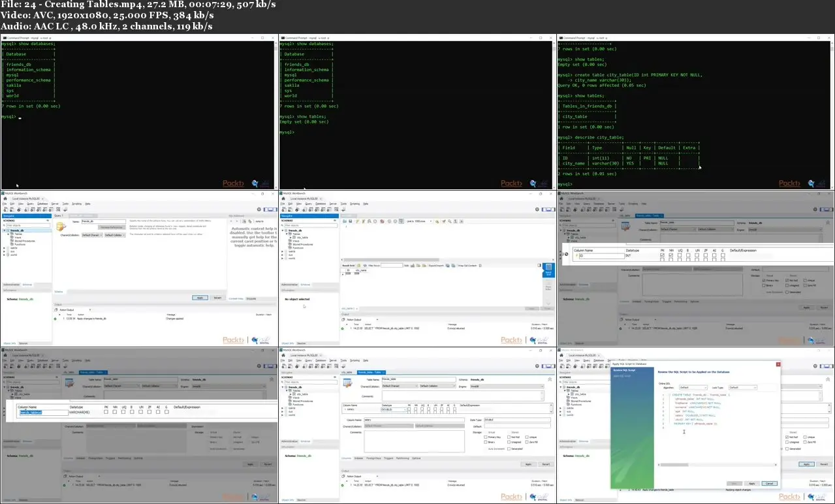Expand the Lock Type dropdown in script dialog

click(742, 387)
